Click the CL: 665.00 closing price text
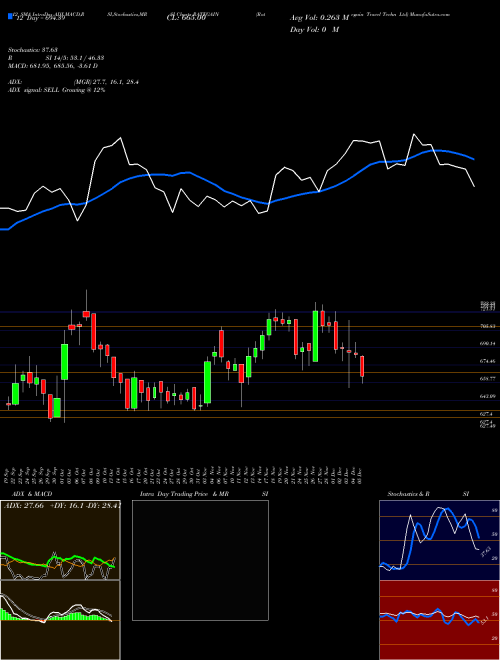500x660 pixels. (x=188, y=18)
